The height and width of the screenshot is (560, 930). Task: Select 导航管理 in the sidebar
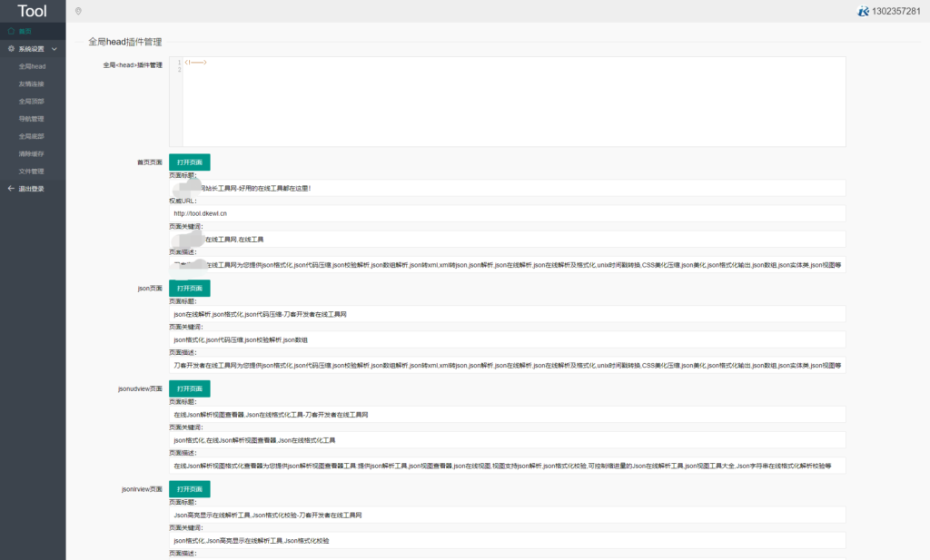(x=32, y=119)
